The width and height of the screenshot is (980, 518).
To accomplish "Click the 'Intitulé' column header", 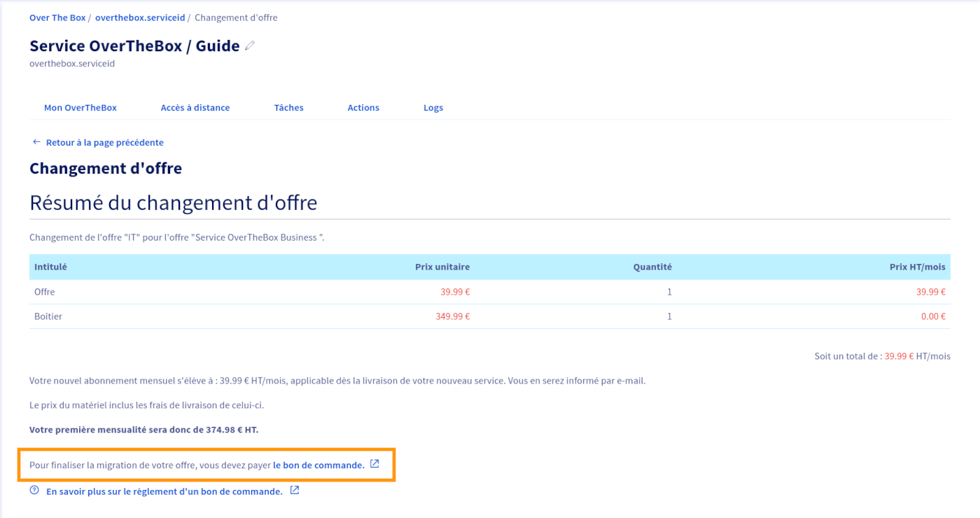I will click(50, 267).
